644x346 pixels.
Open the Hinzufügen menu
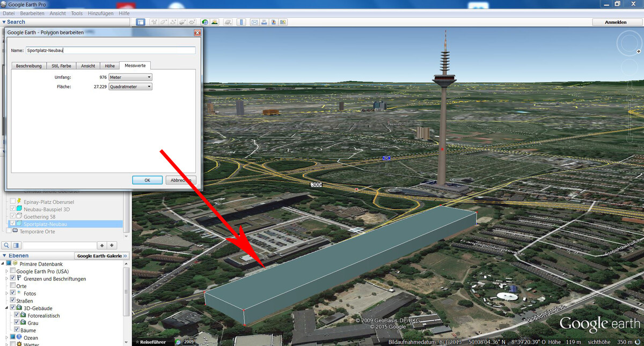[100, 13]
